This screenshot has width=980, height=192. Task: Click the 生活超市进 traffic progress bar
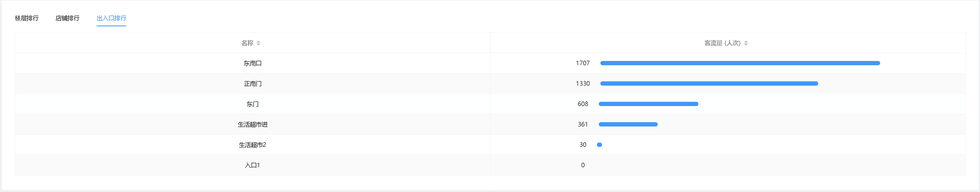[628, 124]
